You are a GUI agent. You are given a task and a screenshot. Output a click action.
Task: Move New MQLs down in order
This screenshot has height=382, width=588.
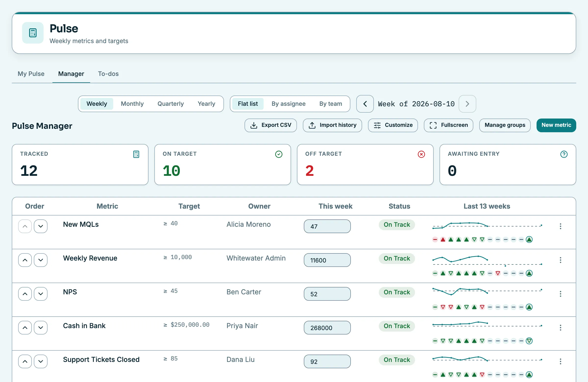pyautogui.click(x=41, y=226)
